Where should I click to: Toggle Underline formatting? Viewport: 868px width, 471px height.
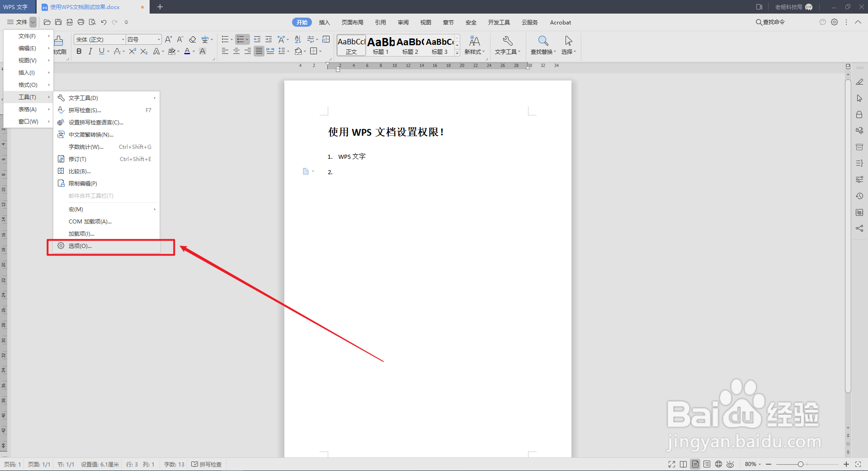pyautogui.click(x=101, y=52)
